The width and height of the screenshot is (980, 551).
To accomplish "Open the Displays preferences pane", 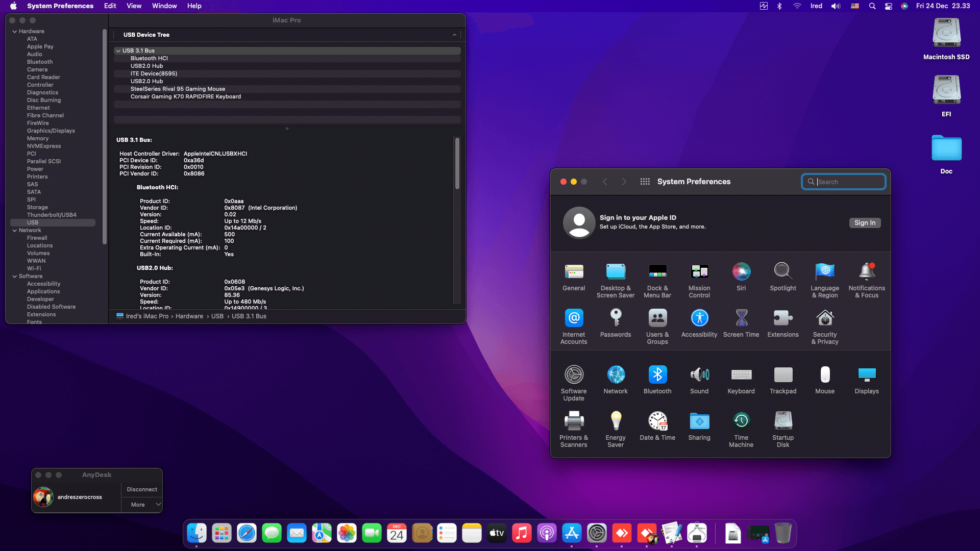I will [867, 380].
